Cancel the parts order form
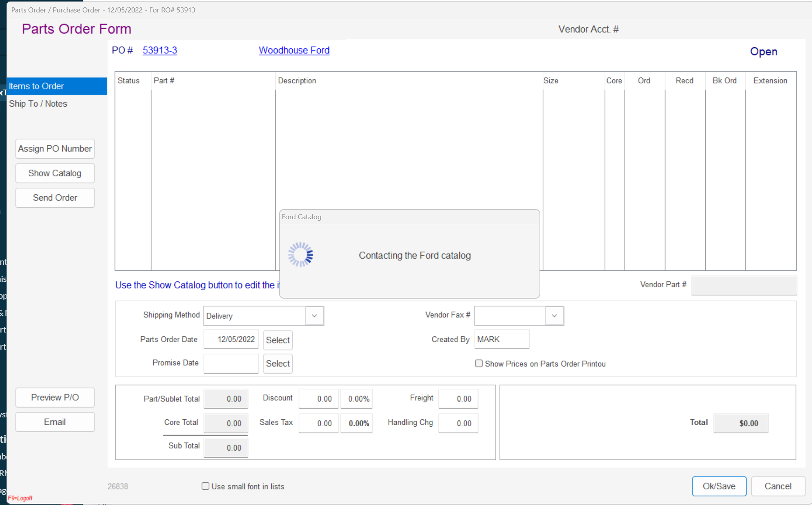Screen dimensions: 812x505 click(x=778, y=486)
